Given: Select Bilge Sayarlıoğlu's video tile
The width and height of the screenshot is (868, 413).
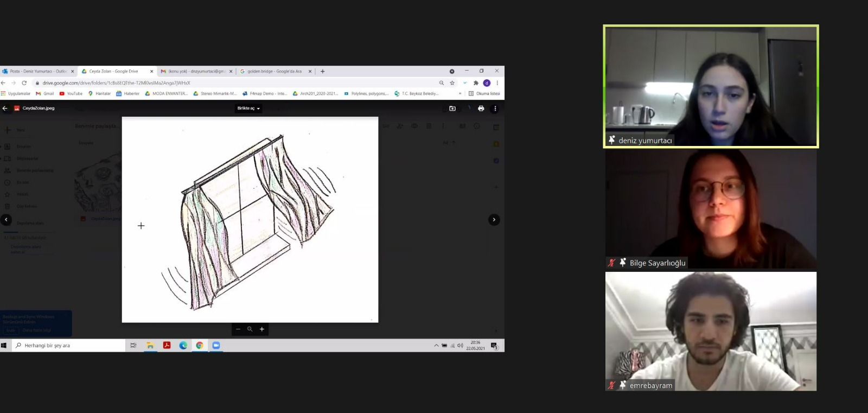Looking at the screenshot, I should click(711, 209).
